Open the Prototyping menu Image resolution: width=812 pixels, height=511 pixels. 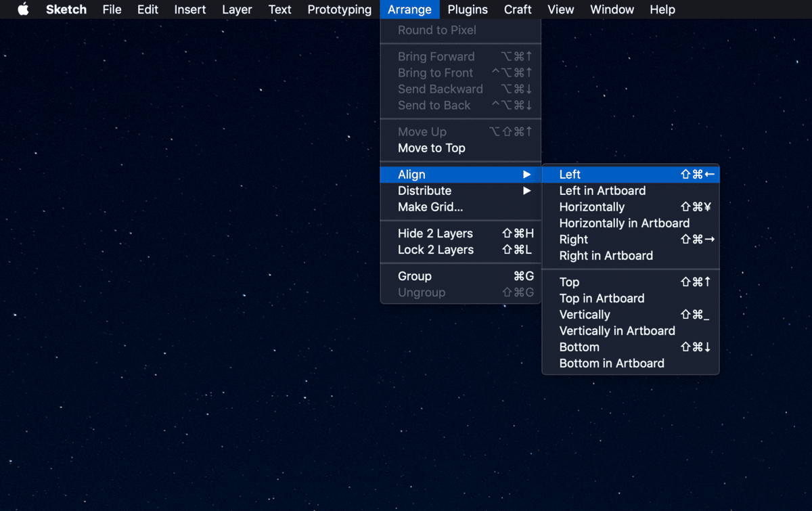click(339, 9)
